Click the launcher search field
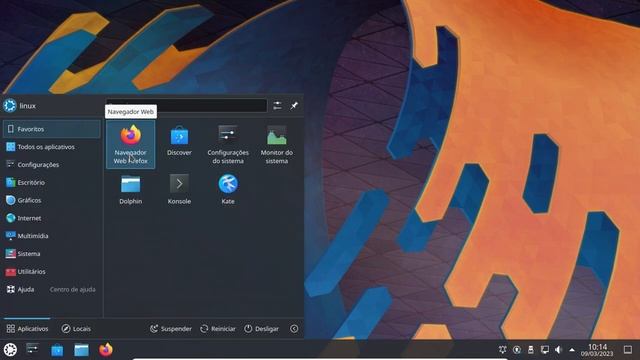Image resolution: width=640 pixels, height=360 pixels. 186,106
